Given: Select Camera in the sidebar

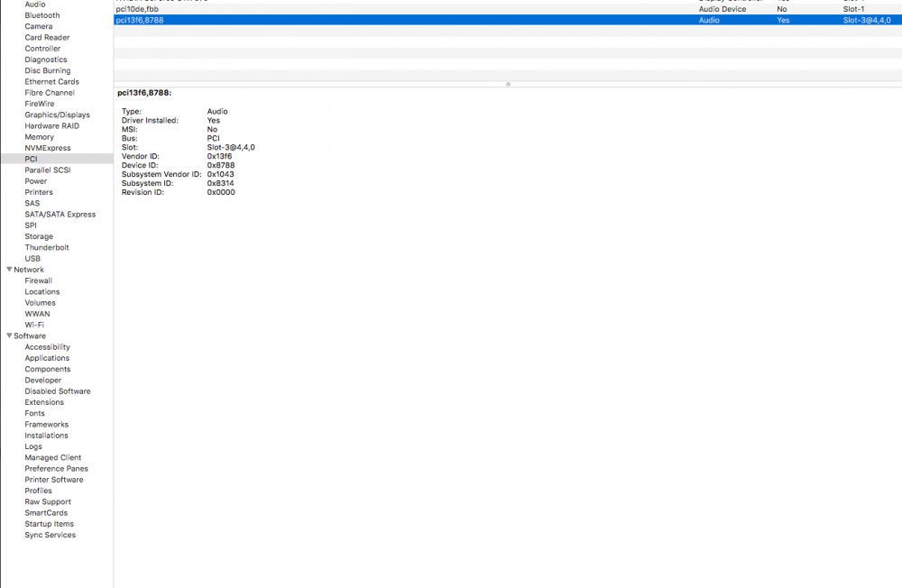Looking at the screenshot, I should [x=39, y=26].
